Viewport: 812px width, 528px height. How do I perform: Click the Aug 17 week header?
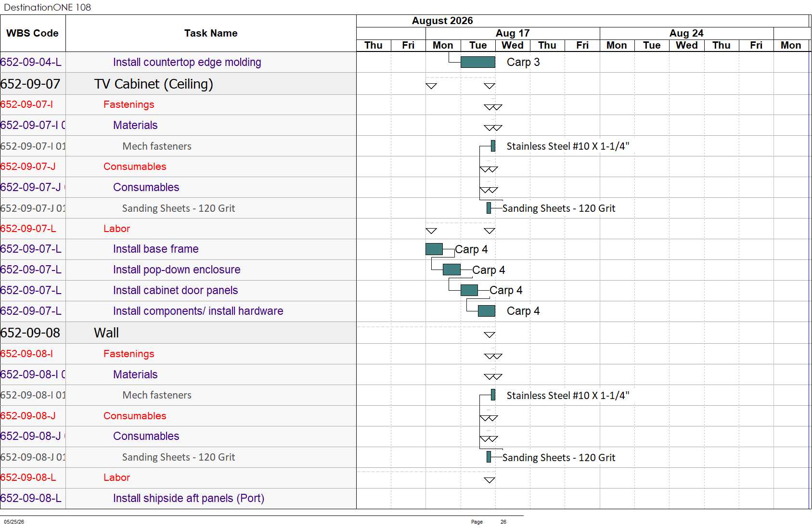[x=513, y=33]
